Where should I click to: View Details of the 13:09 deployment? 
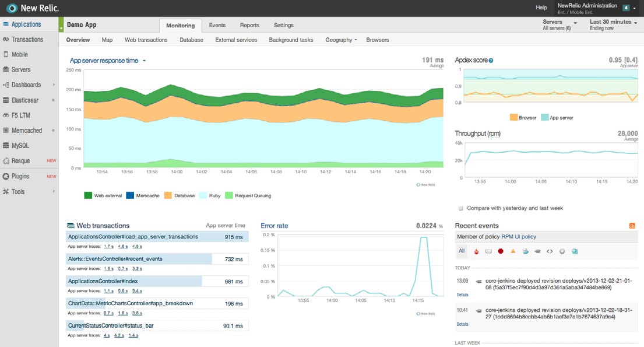(463, 295)
